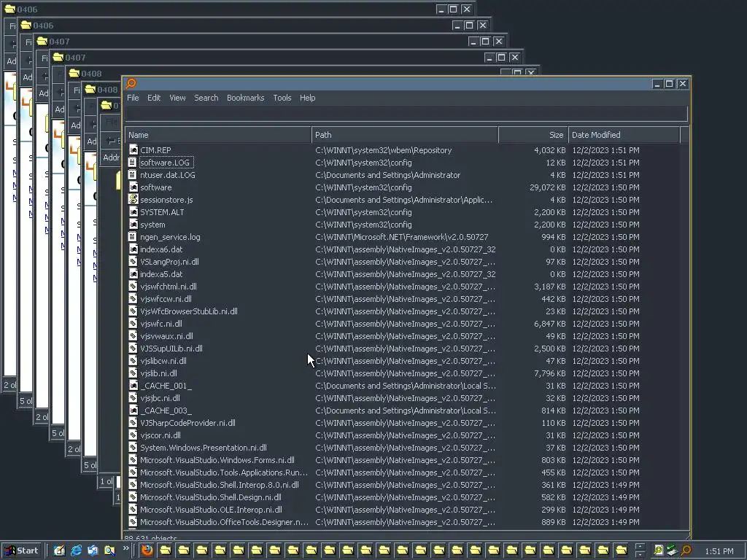Click the first system tray icon

[659, 551]
